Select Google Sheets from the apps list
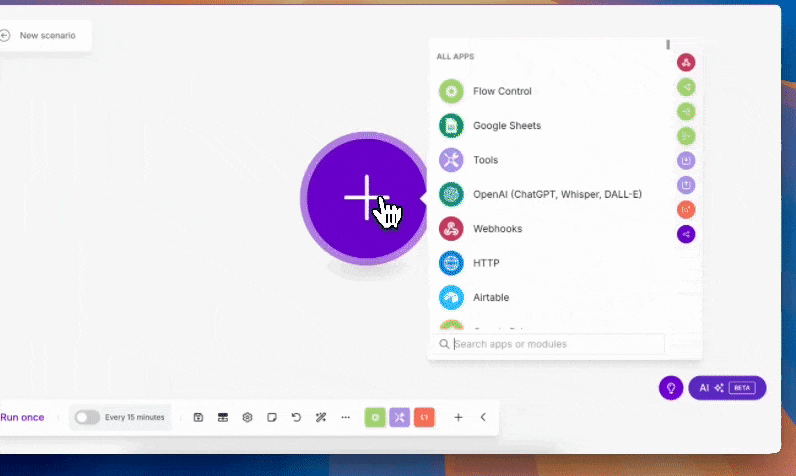Viewport: 796px width, 476px height. click(x=506, y=126)
